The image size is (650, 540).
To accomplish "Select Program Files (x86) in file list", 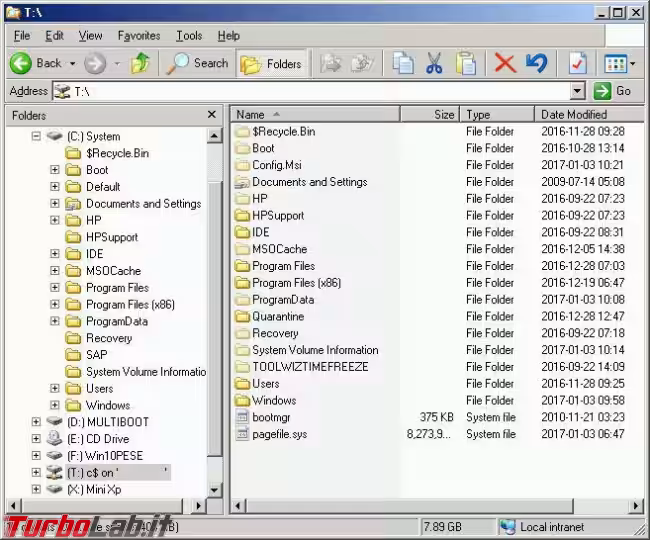I will 296,283.
